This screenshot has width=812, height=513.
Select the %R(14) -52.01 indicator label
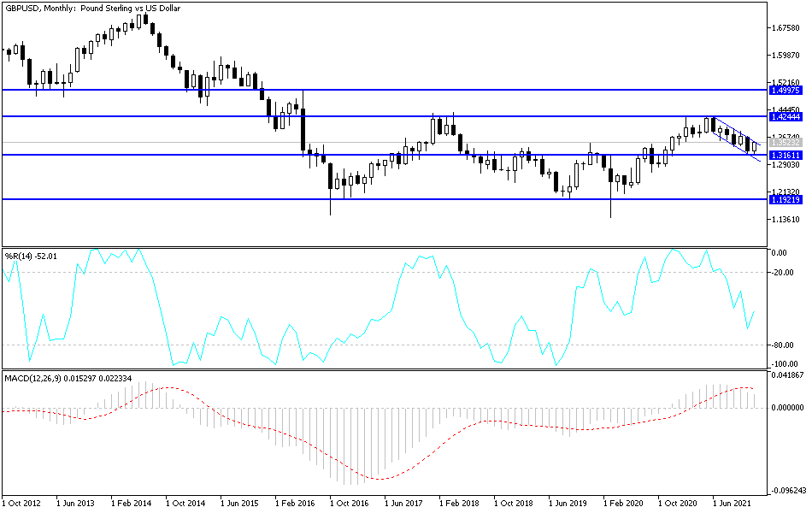coord(32,254)
